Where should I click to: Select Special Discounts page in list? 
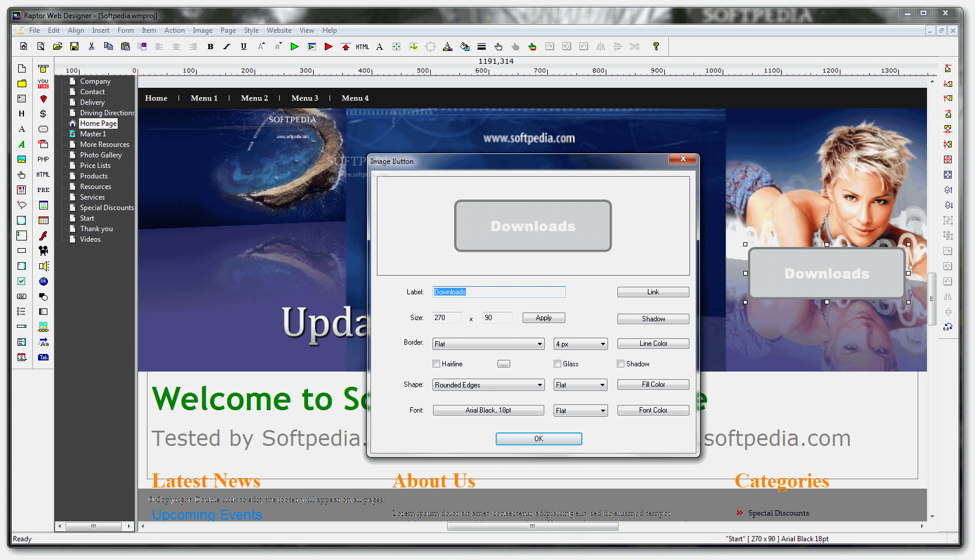click(x=107, y=208)
